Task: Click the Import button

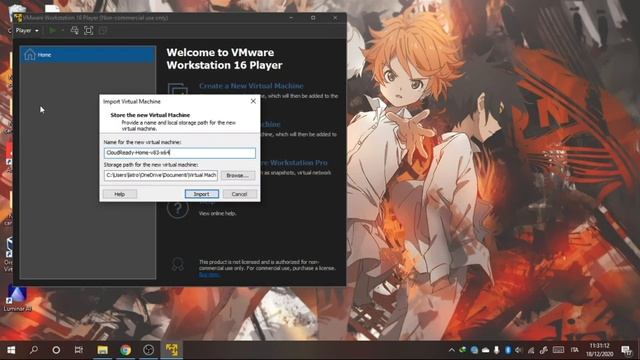Action: [202, 194]
